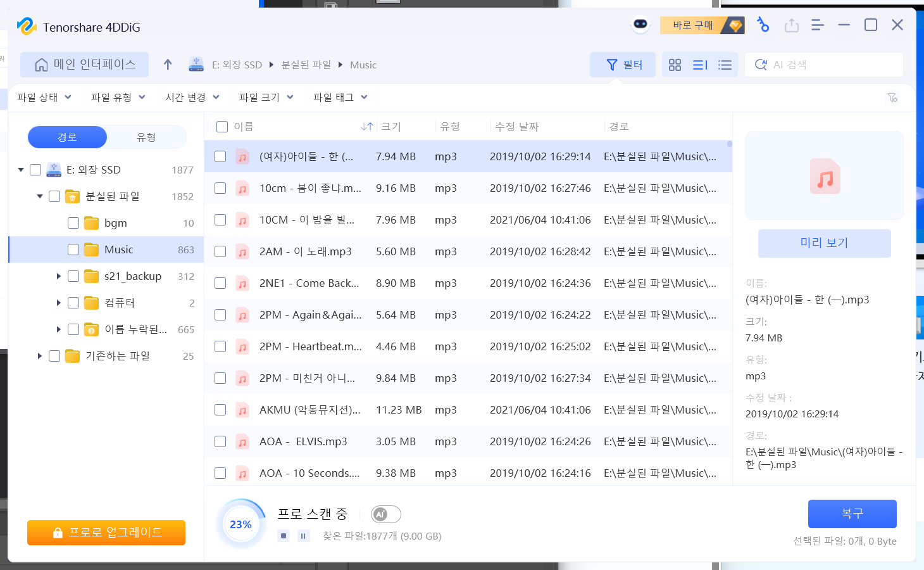Open the 파일 유형 filter dropdown
This screenshot has height=570, width=924.
[x=118, y=98]
